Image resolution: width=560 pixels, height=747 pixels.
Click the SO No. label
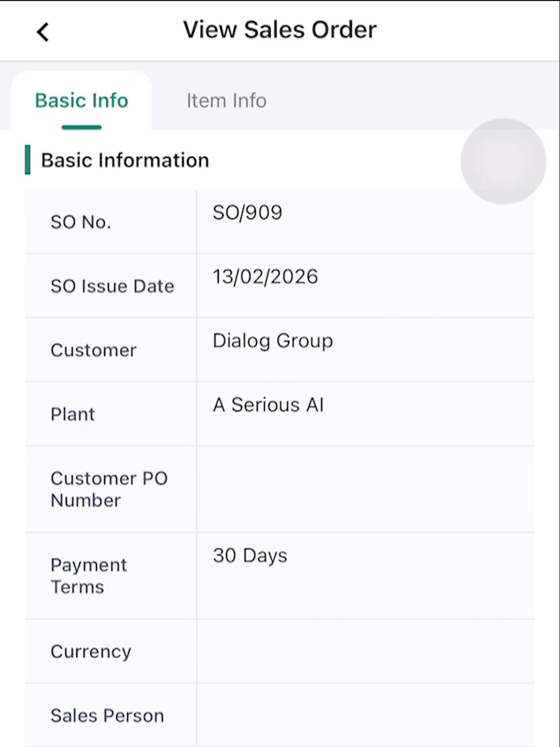coord(81,222)
